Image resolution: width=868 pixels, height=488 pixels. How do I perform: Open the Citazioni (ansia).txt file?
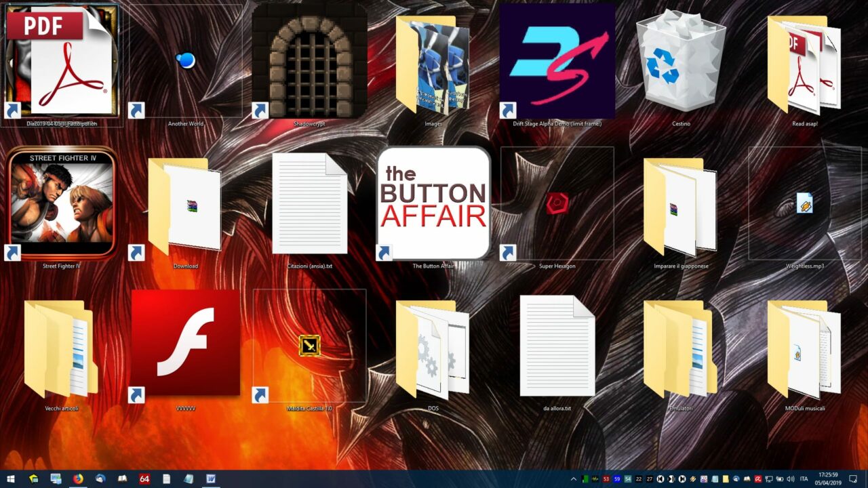(309, 203)
